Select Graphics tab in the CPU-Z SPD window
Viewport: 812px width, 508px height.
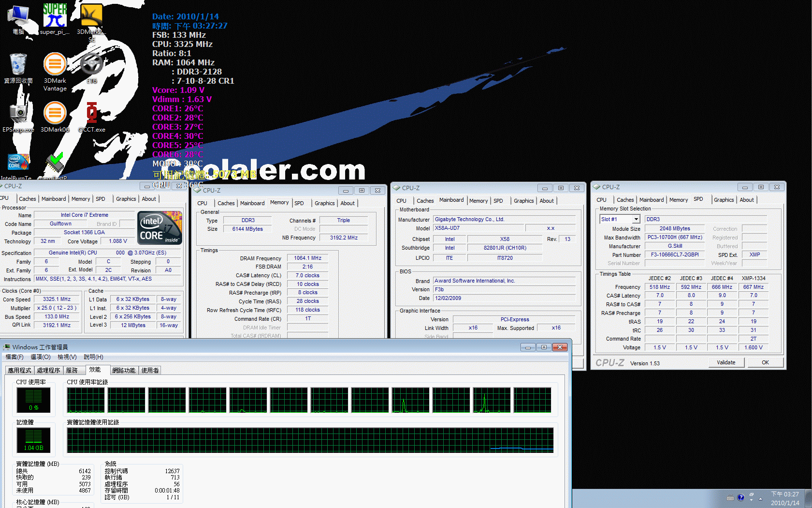pyautogui.click(x=724, y=200)
